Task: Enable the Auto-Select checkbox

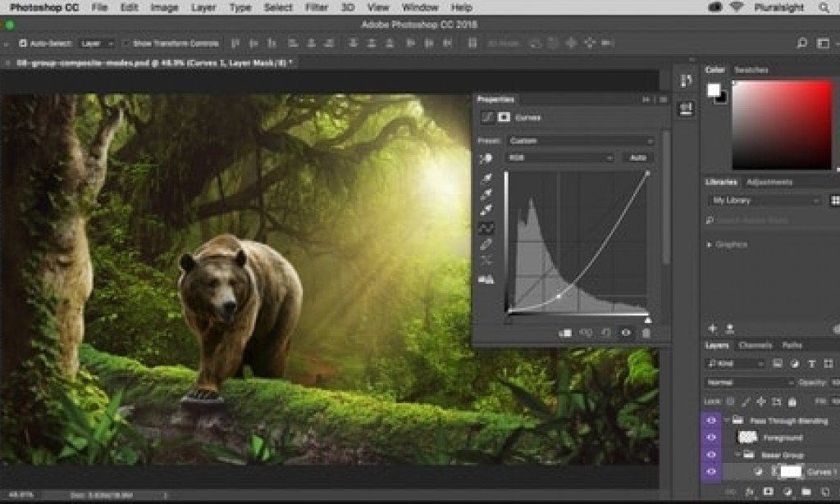Action: [x=21, y=43]
